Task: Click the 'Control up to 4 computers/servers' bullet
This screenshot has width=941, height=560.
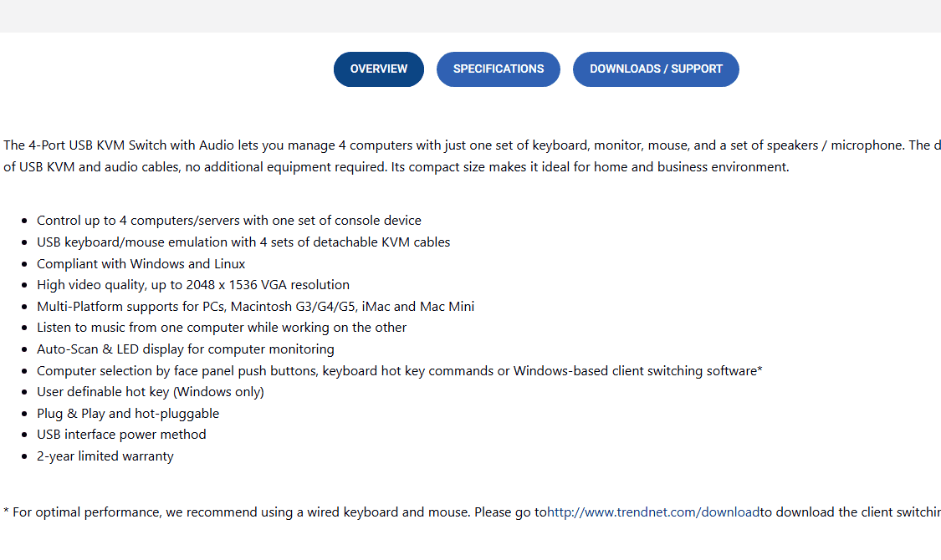Action: 228,221
